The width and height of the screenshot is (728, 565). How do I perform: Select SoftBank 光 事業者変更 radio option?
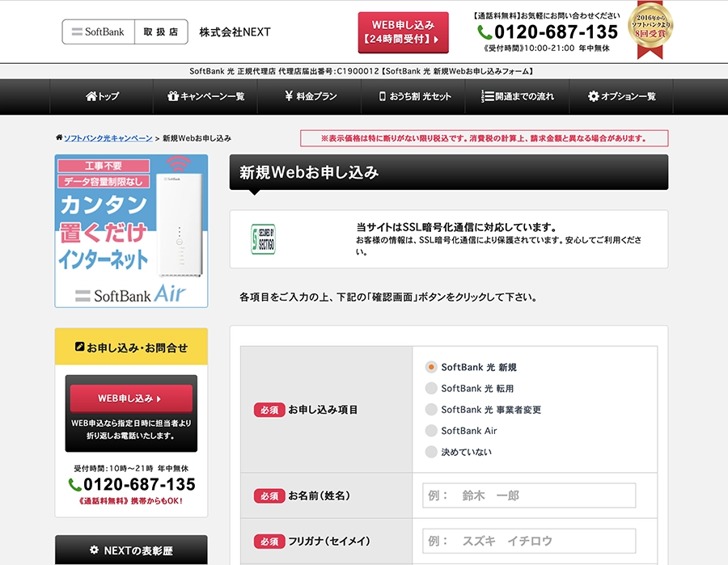pos(431,409)
